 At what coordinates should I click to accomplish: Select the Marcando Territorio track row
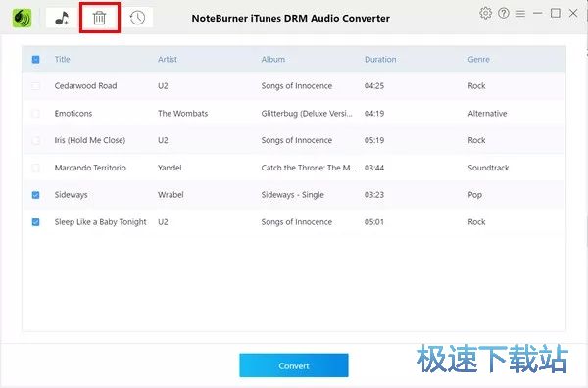click(294, 168)
